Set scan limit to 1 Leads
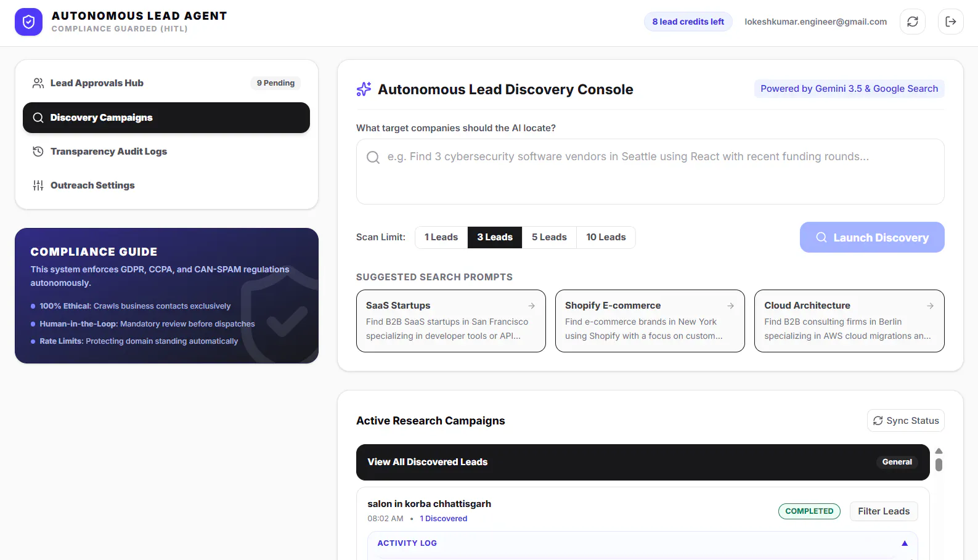Viewport: 978px width, 560px height. click(x=441, y=237)
